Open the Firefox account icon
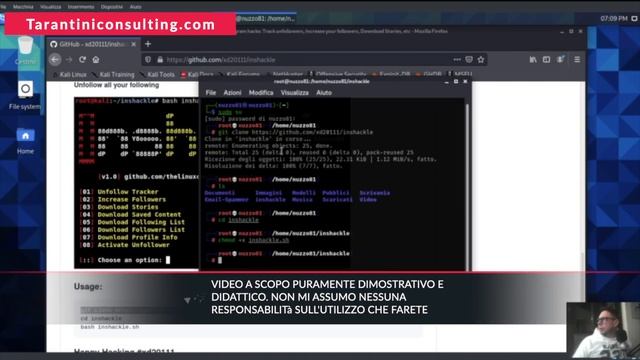This screenshot has height=360, width=640. click(x=561, y=60)
